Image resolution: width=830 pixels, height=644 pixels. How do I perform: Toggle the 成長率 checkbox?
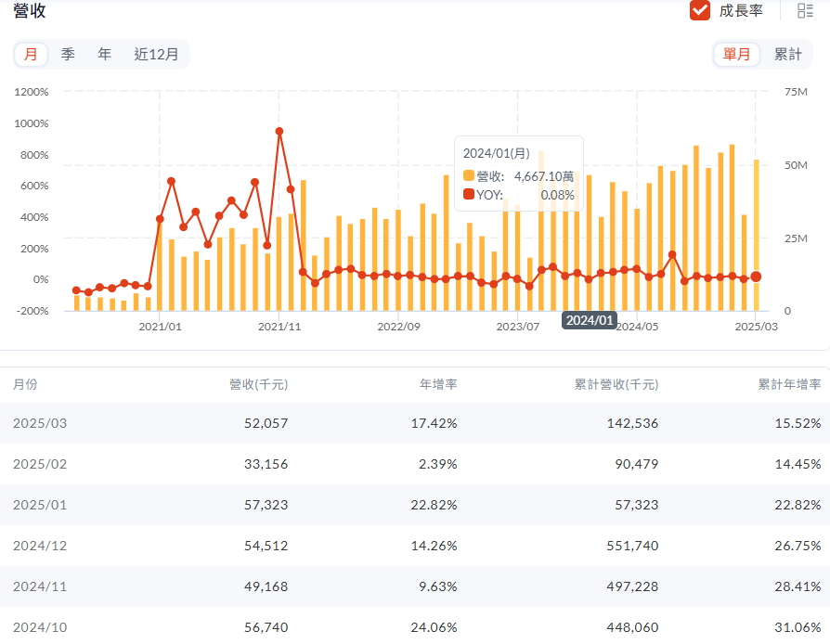[700, 10]
